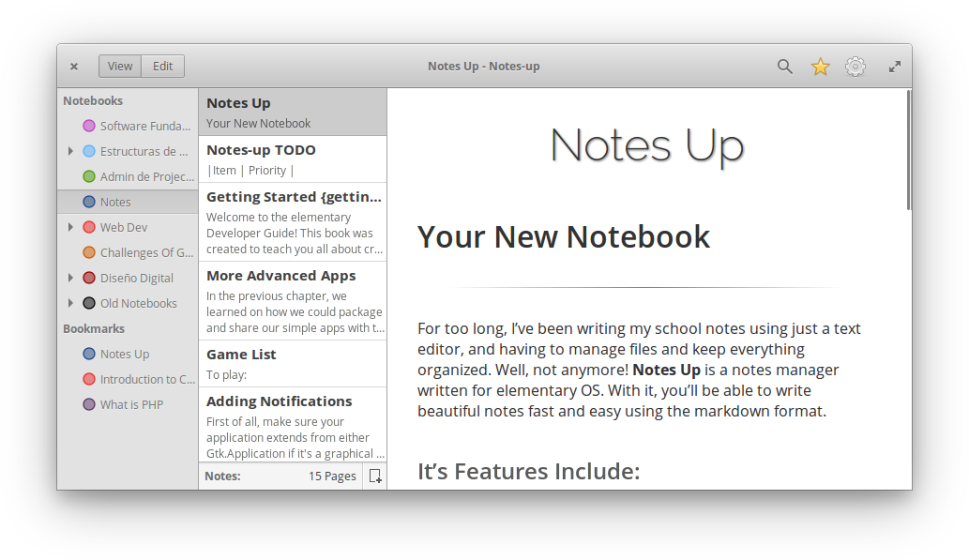Click the green circle of Admin de Projec...
Screen dimensions: 969x560
(89, 176)
